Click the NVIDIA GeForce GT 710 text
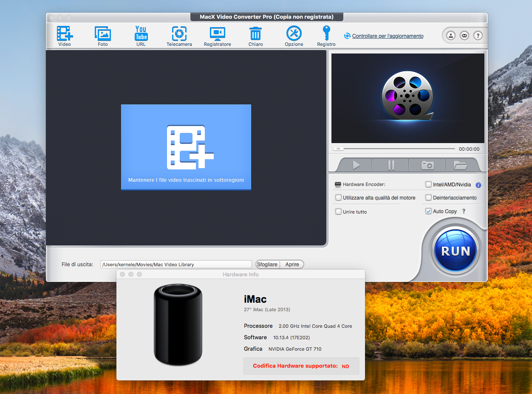This screenshot has width=532, height=394. [295, 349]
